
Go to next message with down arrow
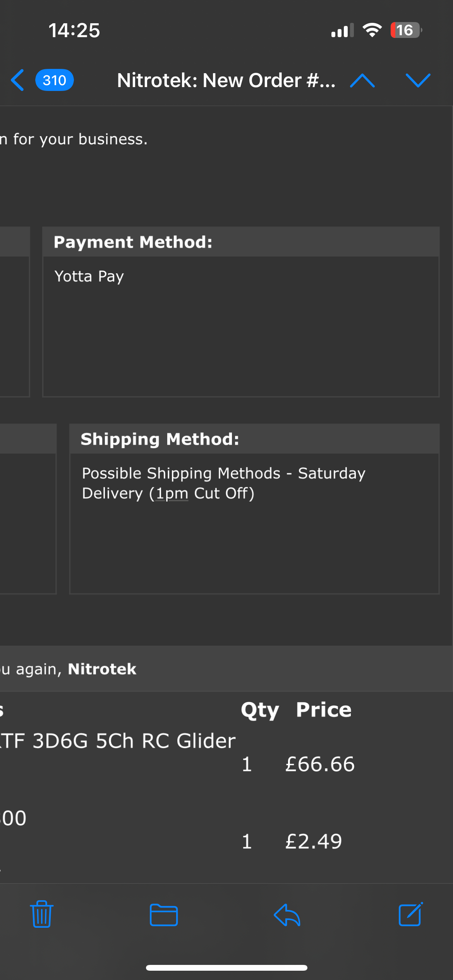pos(418,80)
